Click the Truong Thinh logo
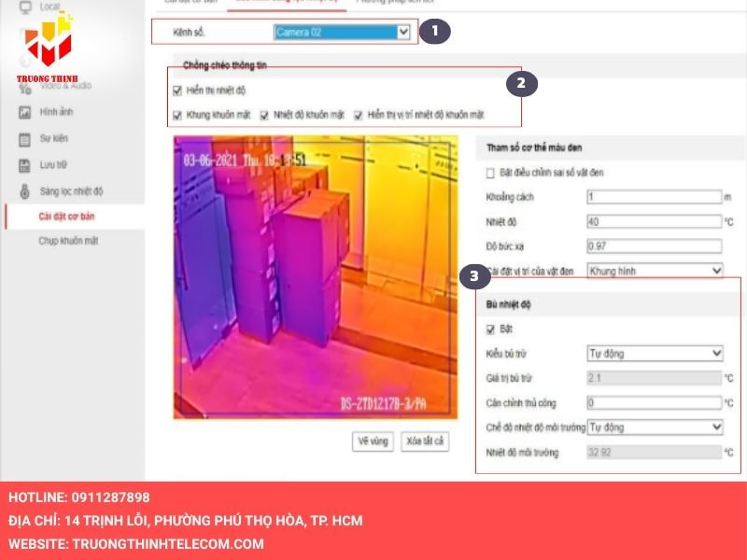Viewport: 747px width, 560px height. [x=45, y=45]
